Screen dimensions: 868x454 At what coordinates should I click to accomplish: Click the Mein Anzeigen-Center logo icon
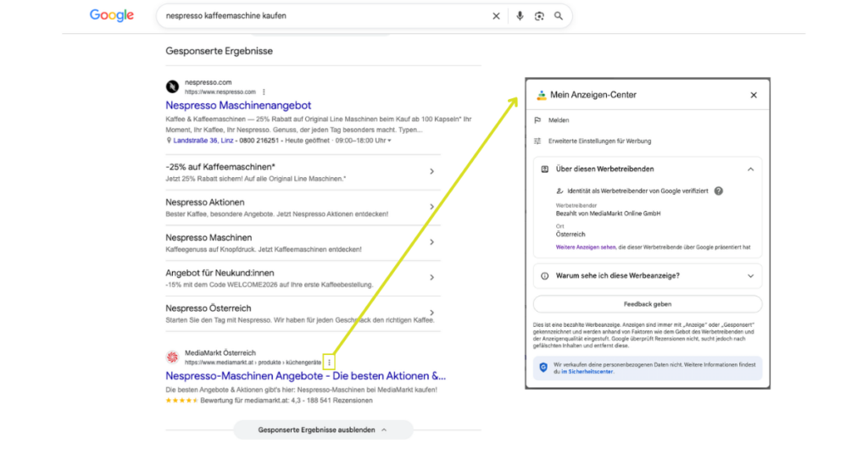click(541, 95)
